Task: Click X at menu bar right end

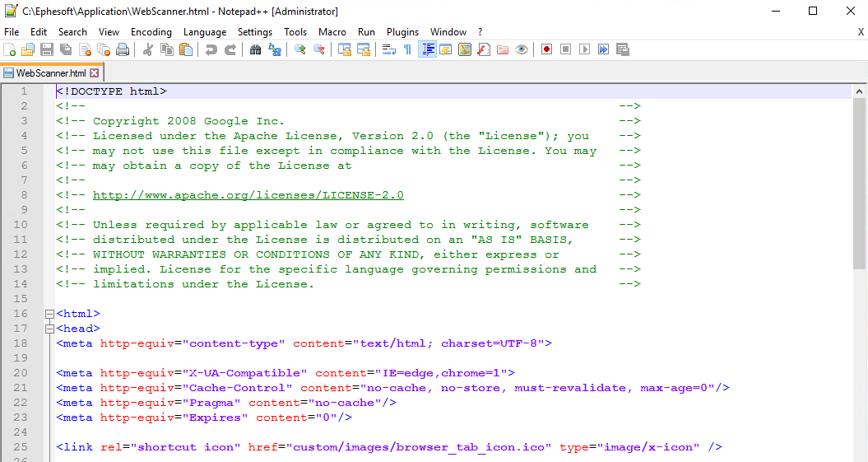Action: (861, 32)
